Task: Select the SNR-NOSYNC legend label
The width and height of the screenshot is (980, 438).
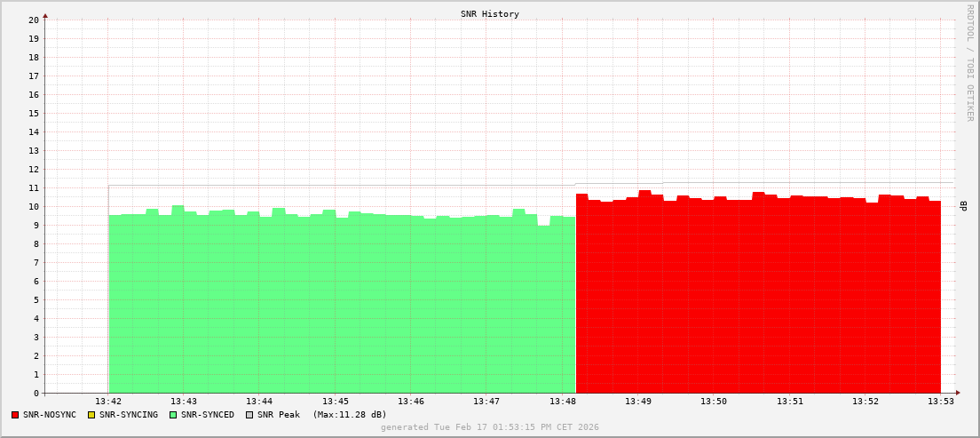Action: tap(50, 415)
